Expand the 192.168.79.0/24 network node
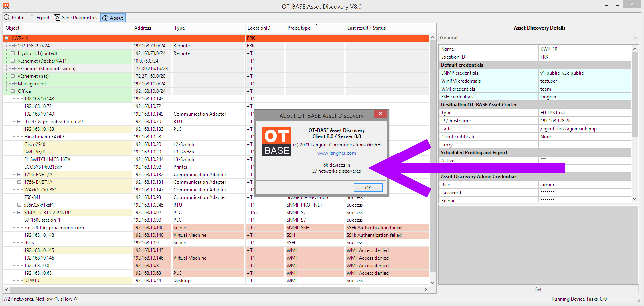The width and height of the screenshot is (644, 306). pos(13,46)
